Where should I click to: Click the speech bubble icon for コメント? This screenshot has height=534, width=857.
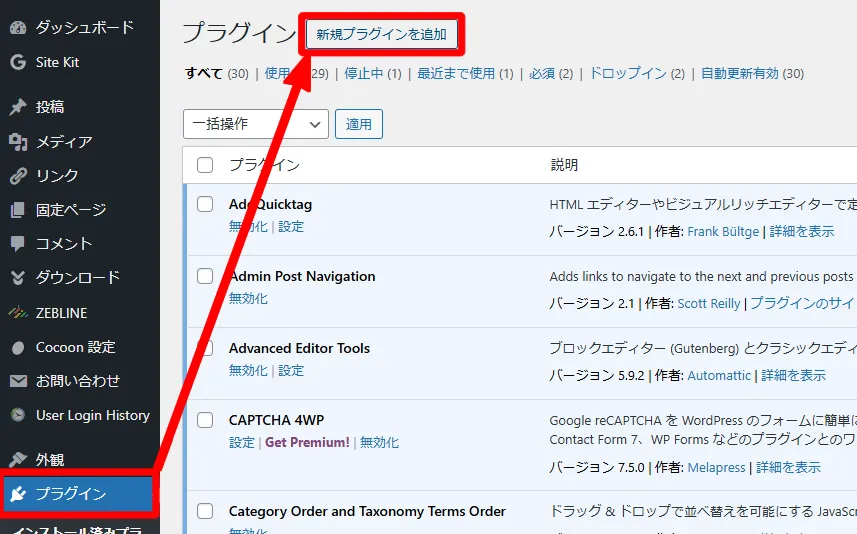(x=17, y=244)
